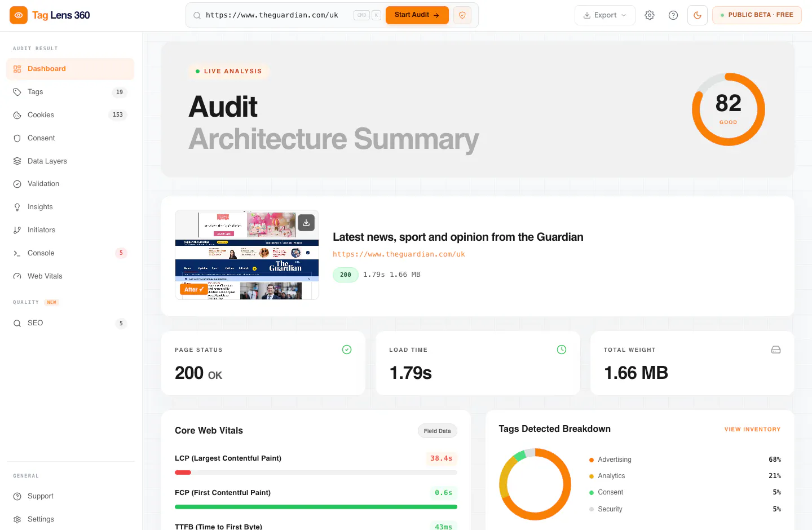The image size is (812, 530).
Task: Click the FCP value 0.6s
Action: pos(443,493)
